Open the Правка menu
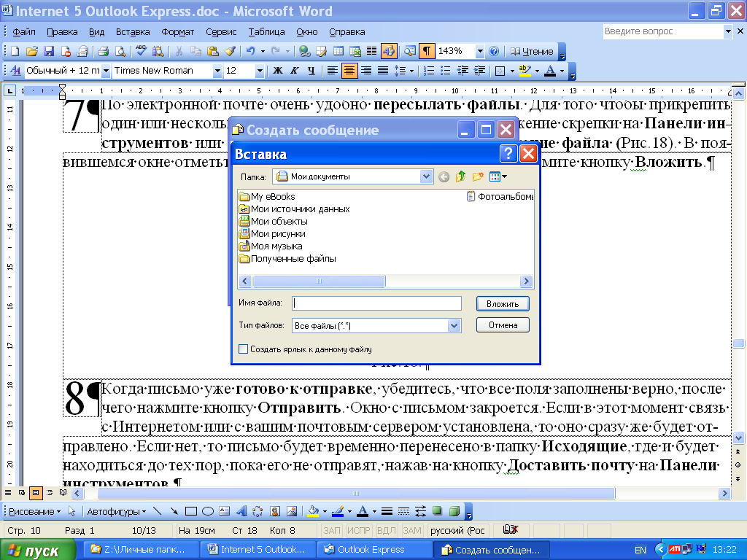Image resolution: width=747 pixels, height=560 pixels. [x=62, y=32]
